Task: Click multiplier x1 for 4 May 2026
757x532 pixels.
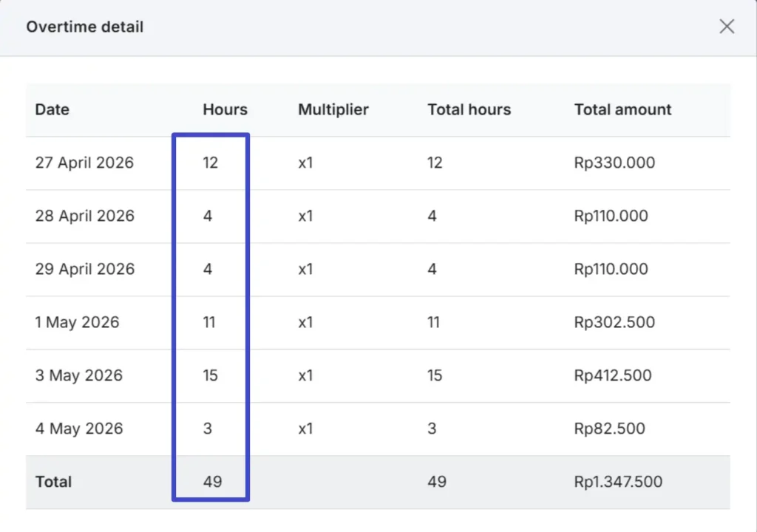Action: tap(305, 429)
